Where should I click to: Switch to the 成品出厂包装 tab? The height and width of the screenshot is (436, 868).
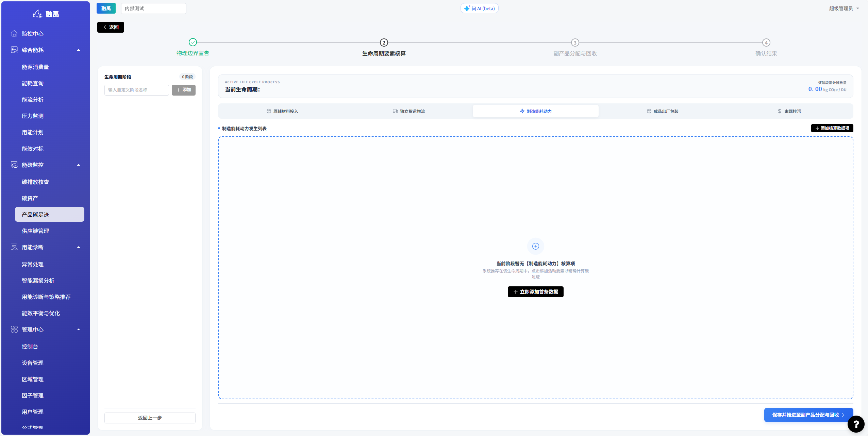click(x=663, y=111)
